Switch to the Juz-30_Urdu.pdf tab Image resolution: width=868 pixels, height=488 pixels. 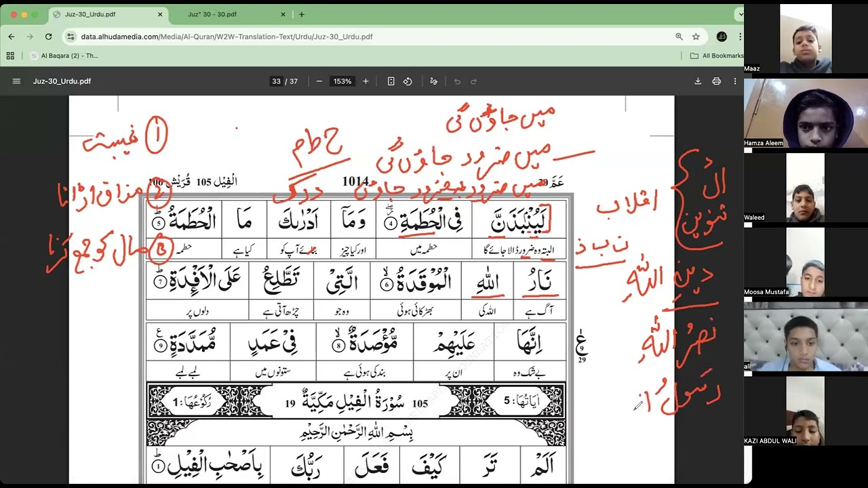(x=108, y=14)
